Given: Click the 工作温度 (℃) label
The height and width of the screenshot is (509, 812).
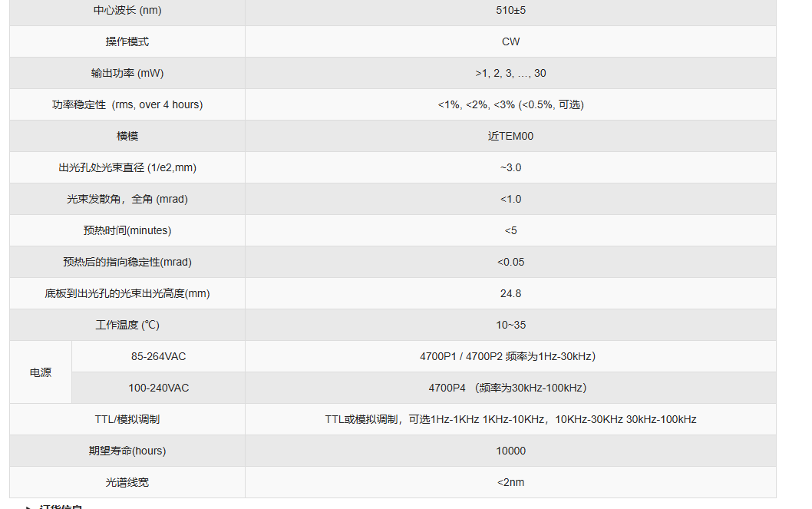Looking at the screenshot, I should tap(127, 325).
